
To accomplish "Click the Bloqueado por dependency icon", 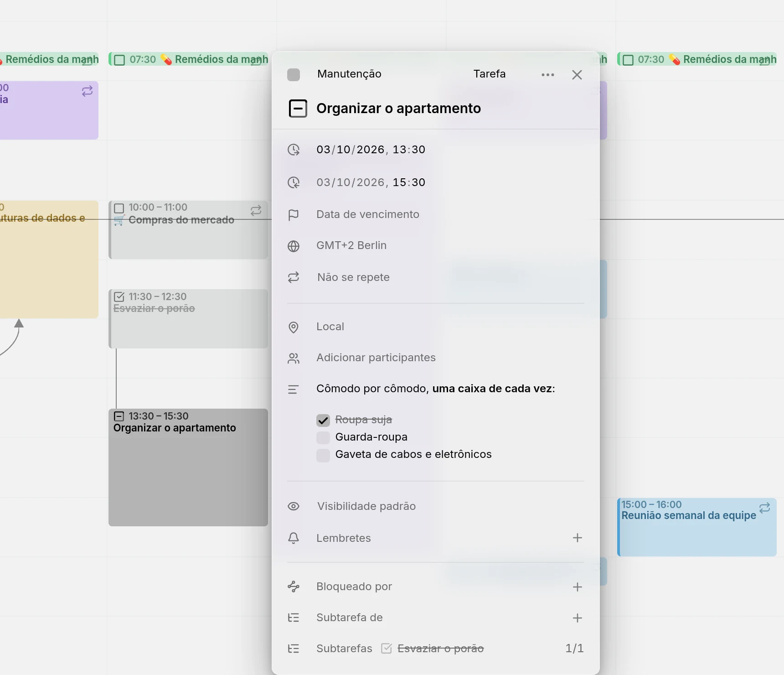I will click(294, 587).
